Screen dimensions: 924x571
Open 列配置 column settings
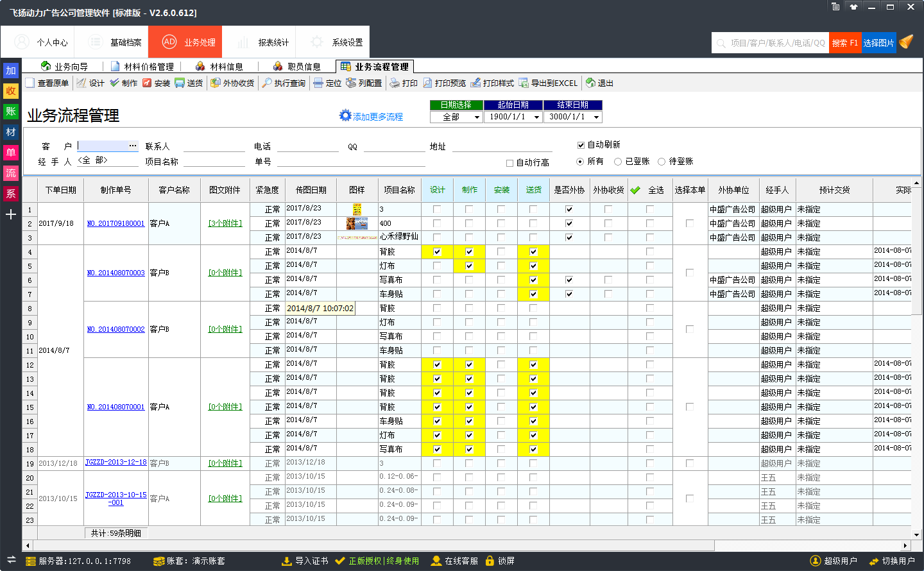point(364,83)
